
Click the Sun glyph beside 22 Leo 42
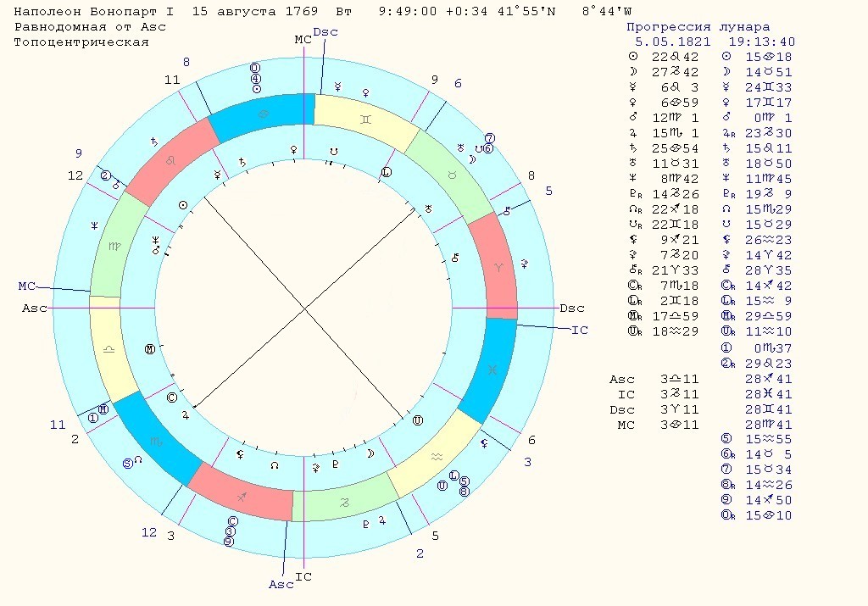[633, 57]
